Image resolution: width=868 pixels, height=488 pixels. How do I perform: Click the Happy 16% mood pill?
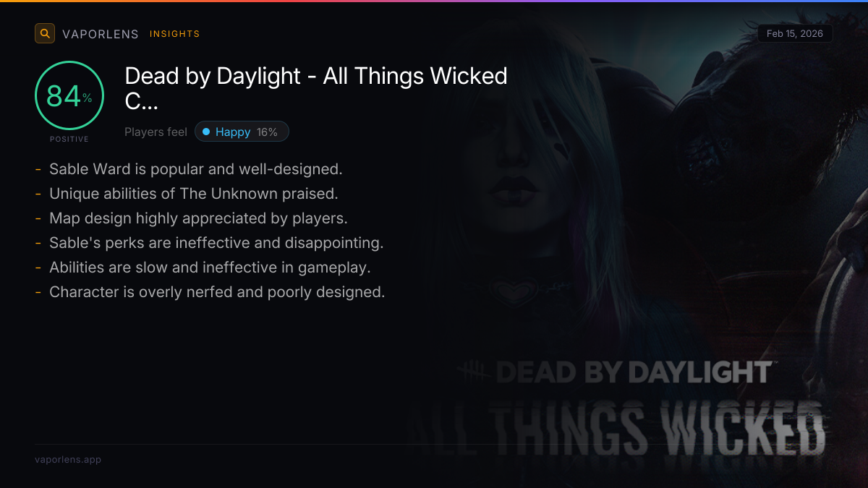242,132
